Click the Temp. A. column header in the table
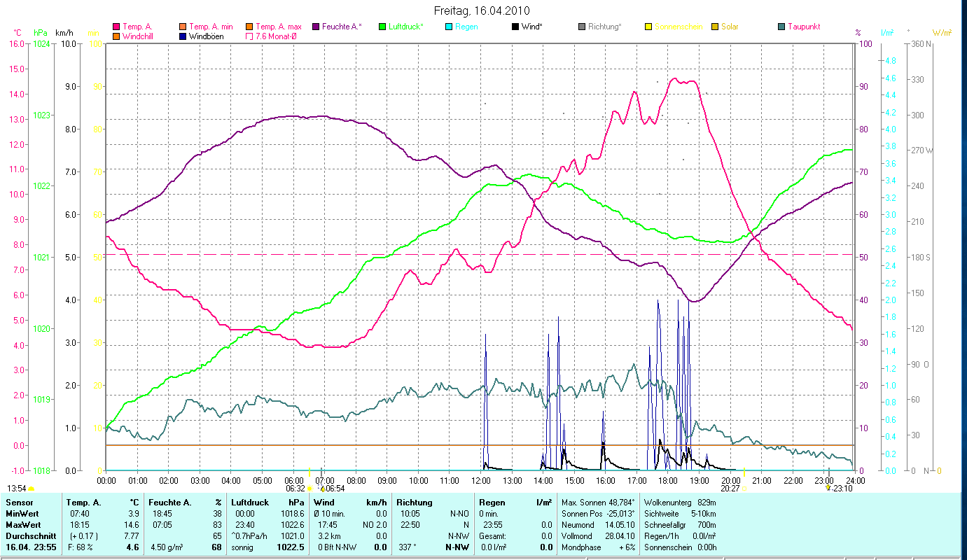The image size is (967, 560). (x=84, y=503)
